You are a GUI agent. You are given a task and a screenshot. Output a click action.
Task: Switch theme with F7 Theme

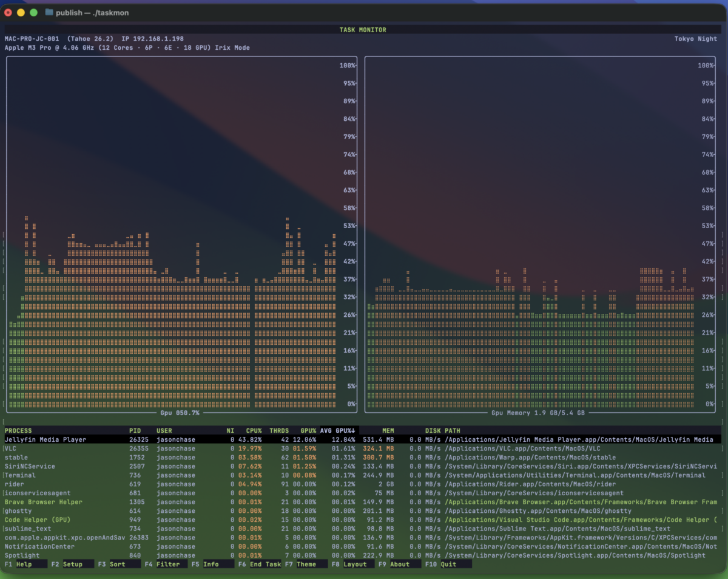click(x=306, y=564)
